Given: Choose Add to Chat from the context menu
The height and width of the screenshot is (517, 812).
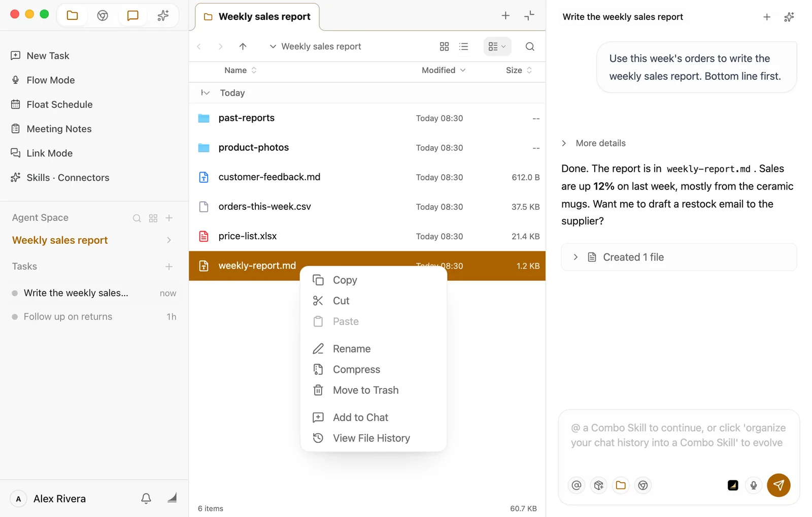Looking at the screenshot, I should [x=374, y=417].
